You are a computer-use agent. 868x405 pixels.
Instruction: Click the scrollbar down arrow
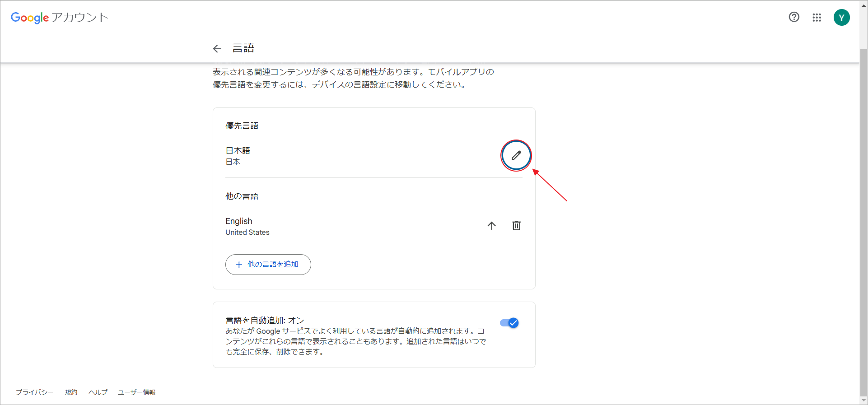(x=864, y=400)
